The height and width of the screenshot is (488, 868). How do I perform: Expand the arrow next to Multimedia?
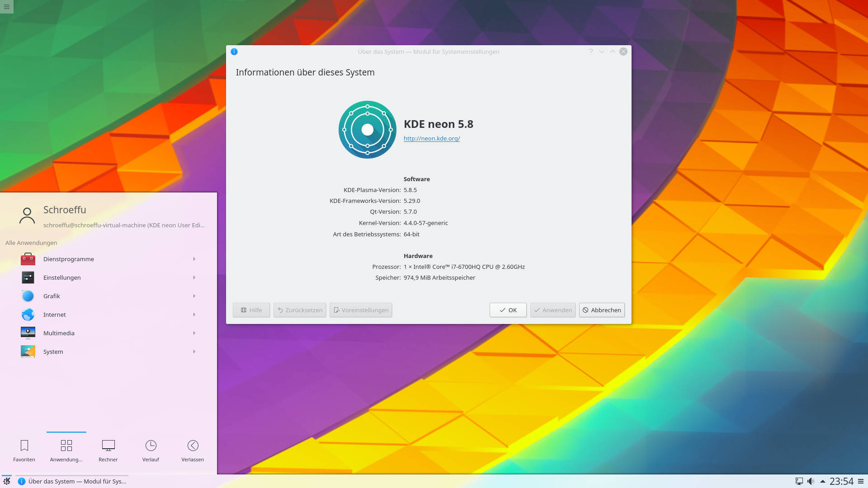pos(194,333)
